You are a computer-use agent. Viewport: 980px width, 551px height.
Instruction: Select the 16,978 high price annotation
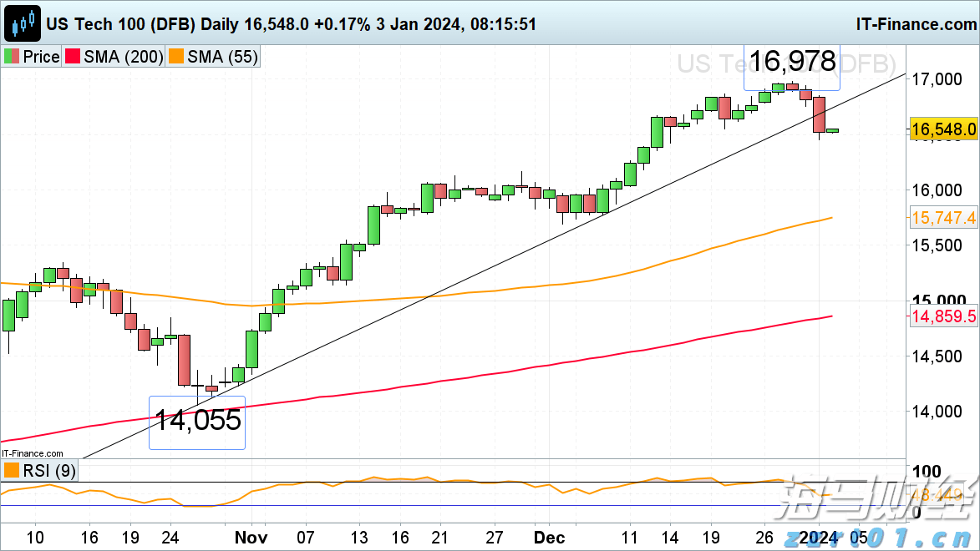click(x=791, y=62)
